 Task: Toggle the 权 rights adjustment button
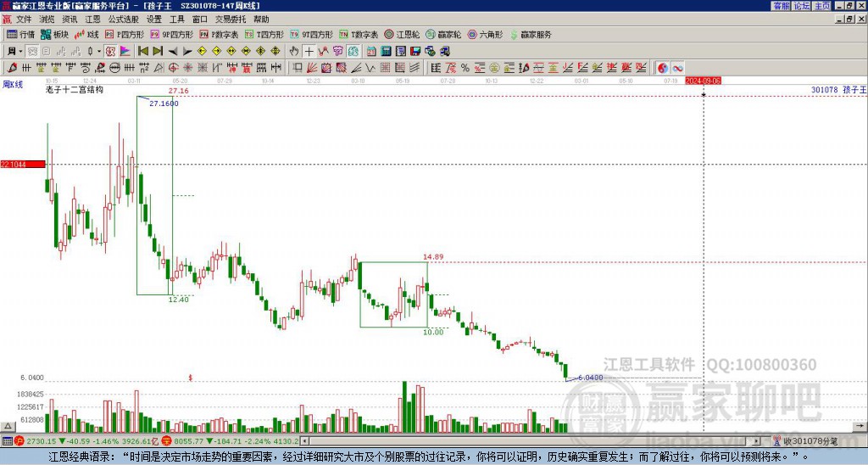[110, 52]
